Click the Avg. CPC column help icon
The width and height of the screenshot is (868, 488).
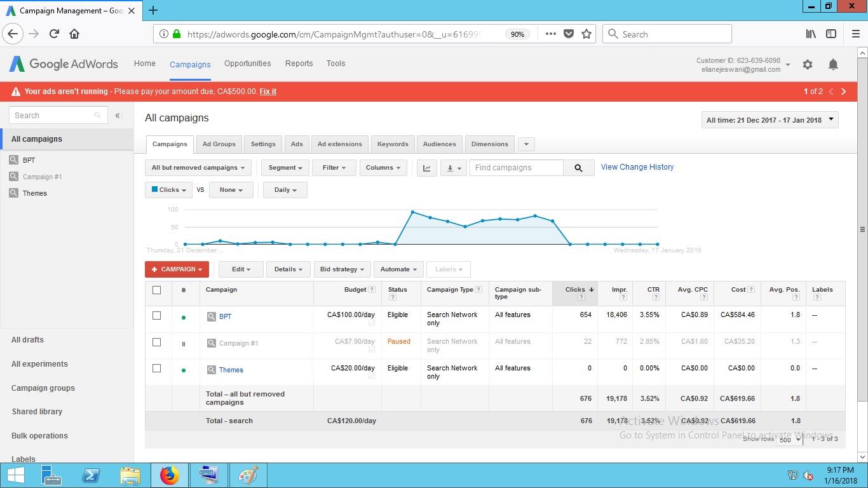click(705, 297)
